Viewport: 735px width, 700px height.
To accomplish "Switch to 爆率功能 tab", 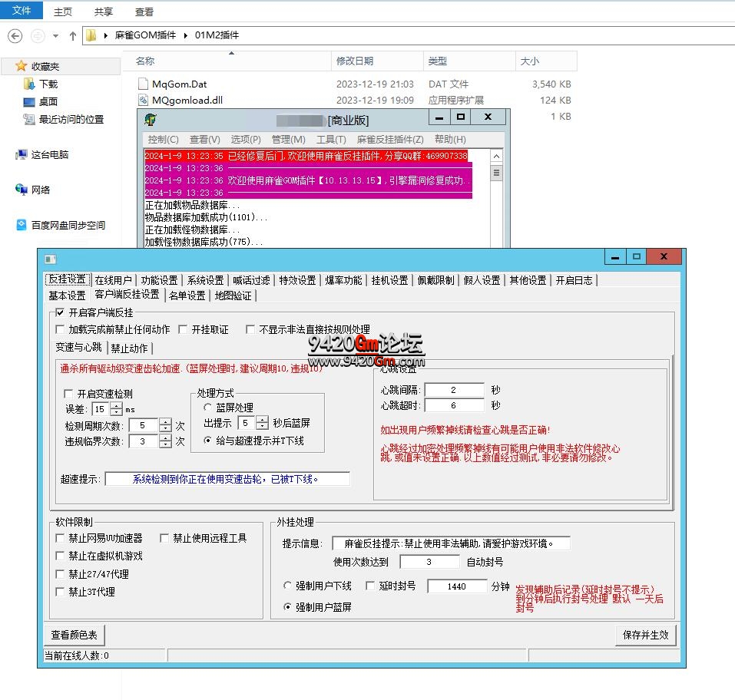I will 343,280.
